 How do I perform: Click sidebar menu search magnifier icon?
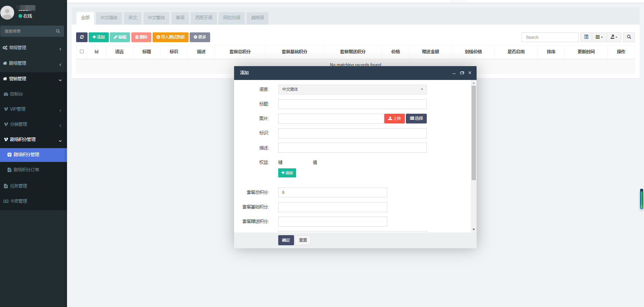(58, 31)
